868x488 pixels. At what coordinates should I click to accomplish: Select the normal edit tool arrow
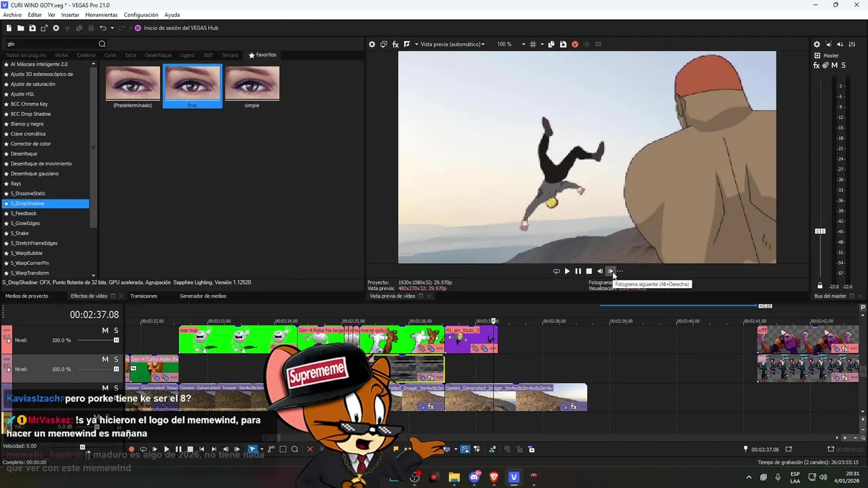tap(252, 449)
